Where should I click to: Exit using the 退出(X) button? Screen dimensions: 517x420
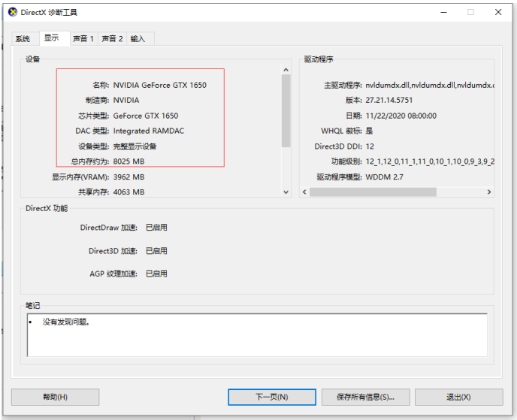pyautogui.click(x=458, y=397)
